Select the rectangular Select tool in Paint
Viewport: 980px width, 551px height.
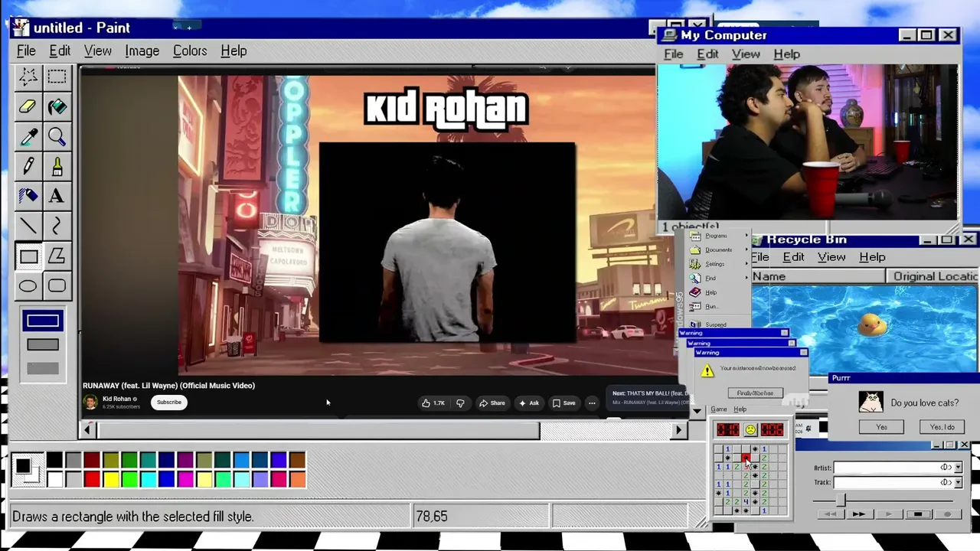pyautogui.click(x=57, y=76)
